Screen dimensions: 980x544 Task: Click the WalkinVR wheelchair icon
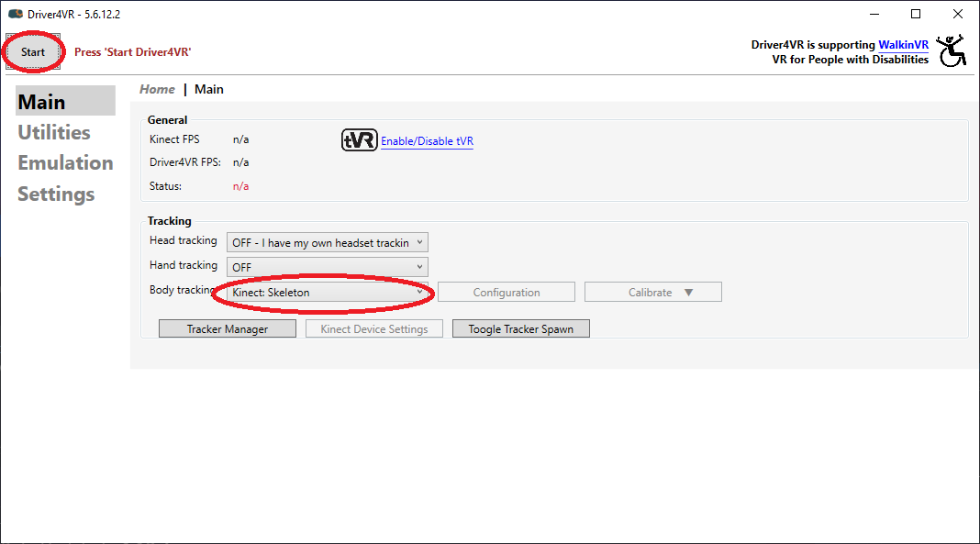952,50
